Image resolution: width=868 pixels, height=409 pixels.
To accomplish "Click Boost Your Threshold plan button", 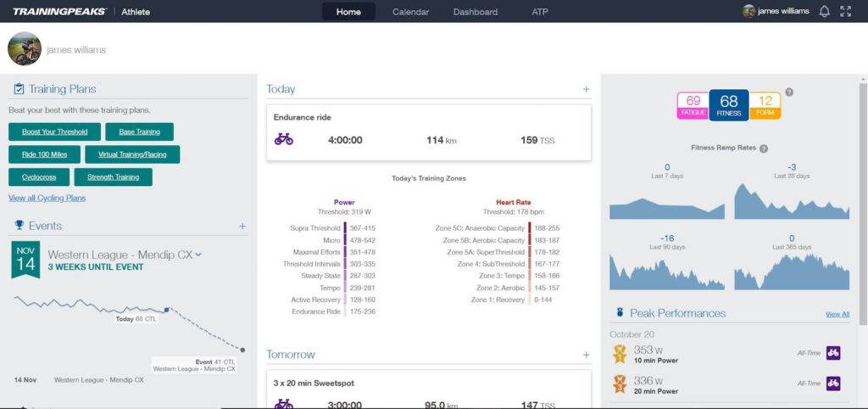I will (55, 132).
